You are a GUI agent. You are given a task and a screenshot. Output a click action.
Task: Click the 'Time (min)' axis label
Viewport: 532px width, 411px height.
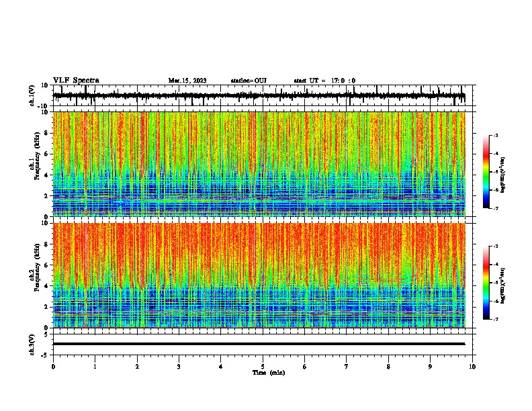[x=269, y=373]
